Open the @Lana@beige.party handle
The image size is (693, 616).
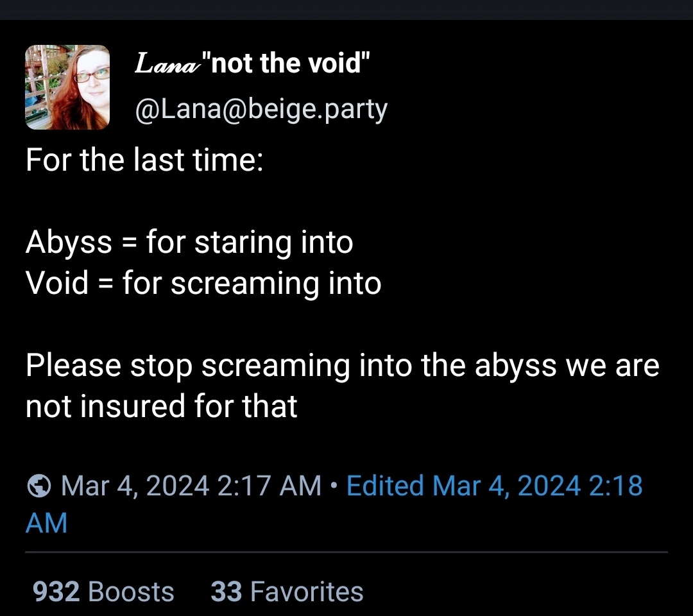261,110
